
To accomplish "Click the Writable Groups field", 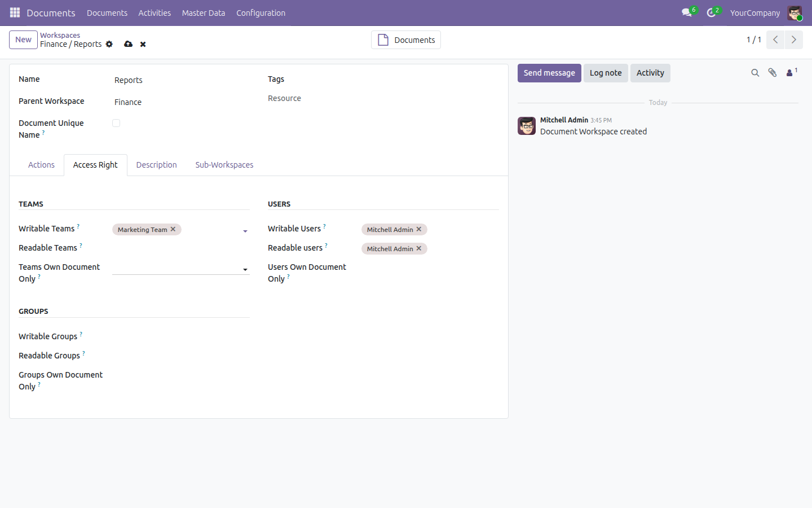I will (x=180, y=336).
